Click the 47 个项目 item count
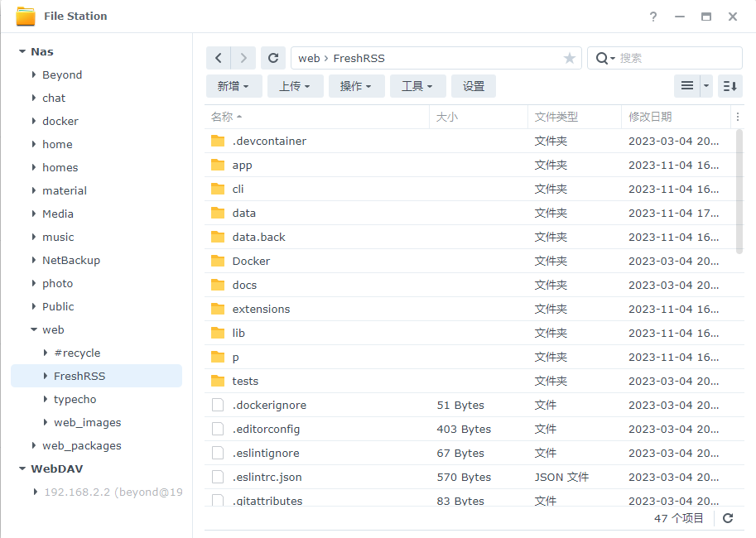This screenshot has width=756, height=538. tap(678, 518)
